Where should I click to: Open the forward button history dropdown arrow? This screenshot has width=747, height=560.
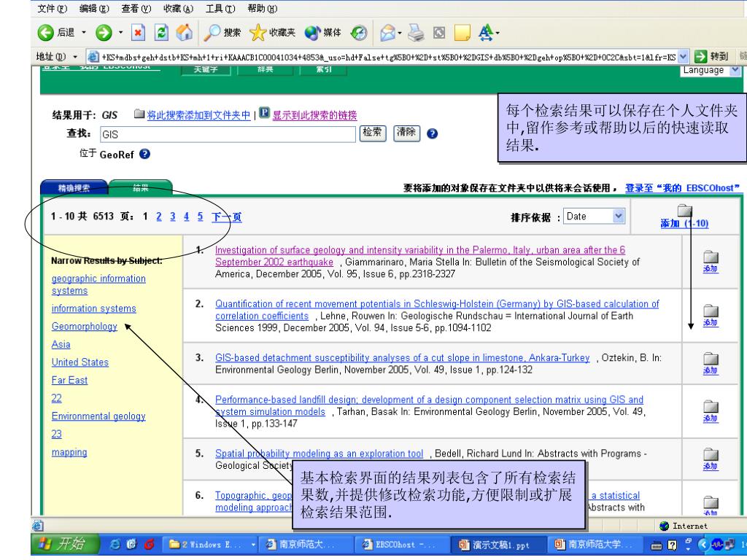120,32
